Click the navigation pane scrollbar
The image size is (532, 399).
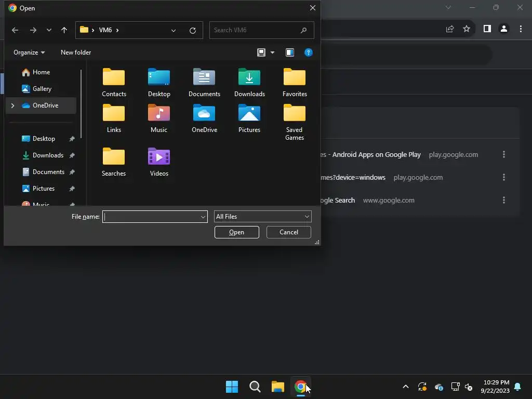click(81, 103)
